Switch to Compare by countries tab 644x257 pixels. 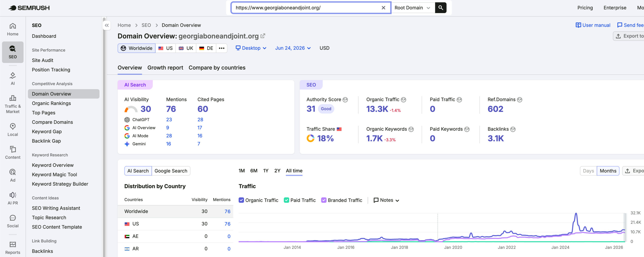coord(217,68)
